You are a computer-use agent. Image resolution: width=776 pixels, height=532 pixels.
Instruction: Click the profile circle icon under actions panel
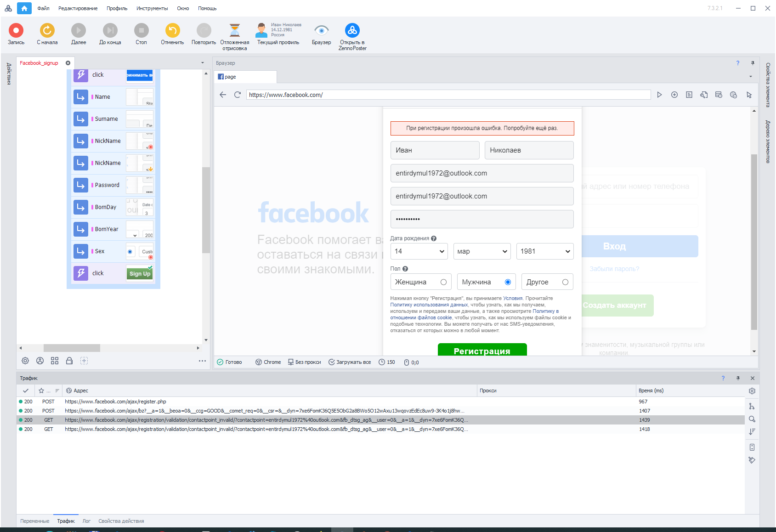[40, 361]
